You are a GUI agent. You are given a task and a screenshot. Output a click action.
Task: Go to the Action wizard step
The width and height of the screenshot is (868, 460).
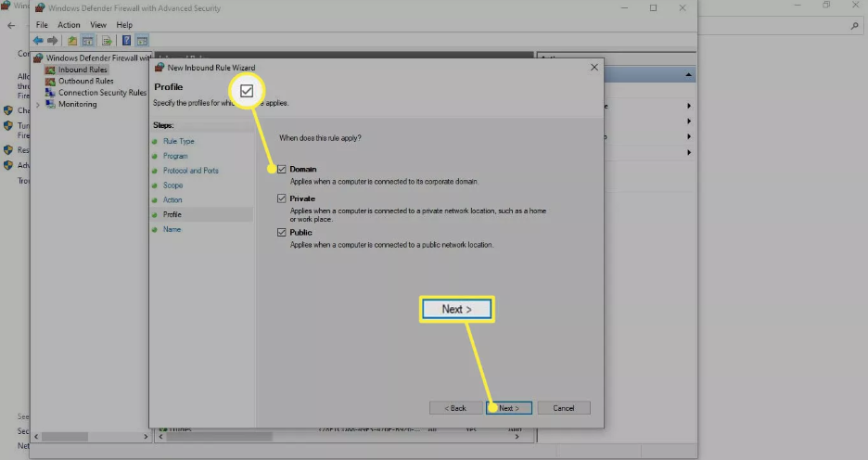click(x=172, y=199)
